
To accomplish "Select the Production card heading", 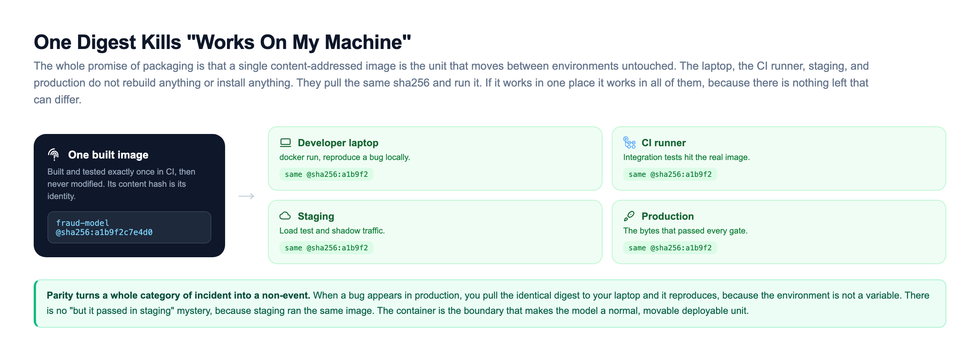I will click(x=667, y=216).
